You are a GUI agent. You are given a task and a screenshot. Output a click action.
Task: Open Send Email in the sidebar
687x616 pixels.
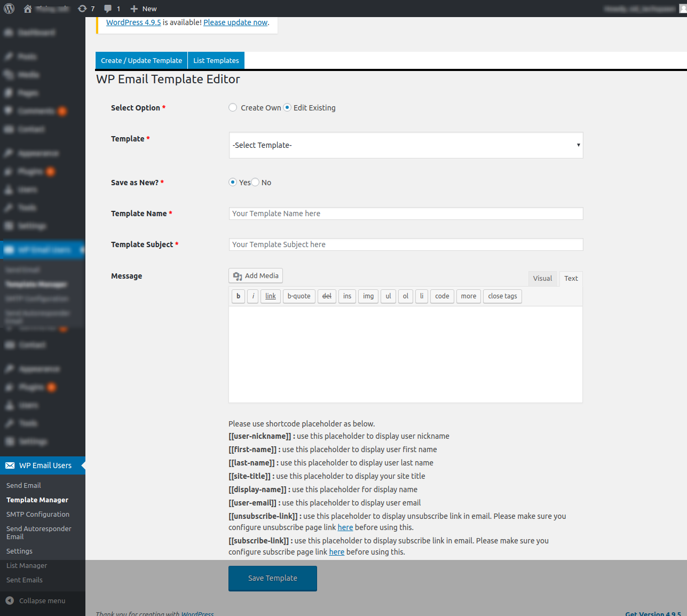pyautogui.click(x=23, y=485)
